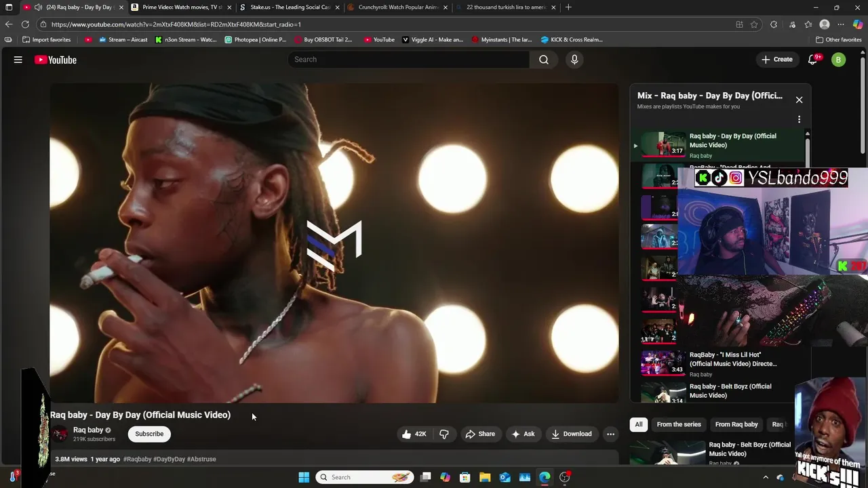This screenshot has height=488, width=868.
Task: Open the Raq baby channel name link
Action: click(x=88, y=430)
